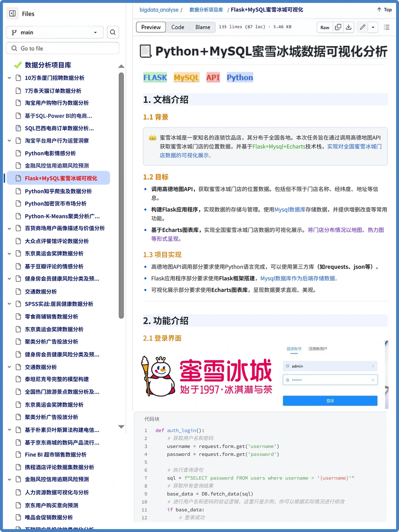
Task: Open the file search magnifier button
Action: (113, 33)
